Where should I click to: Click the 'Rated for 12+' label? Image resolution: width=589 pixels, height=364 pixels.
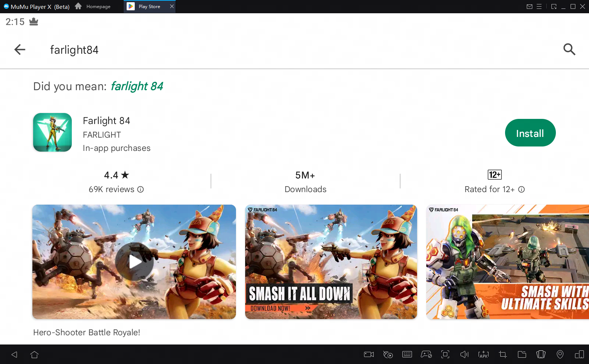pyautogui.click(x=490, y=189)
